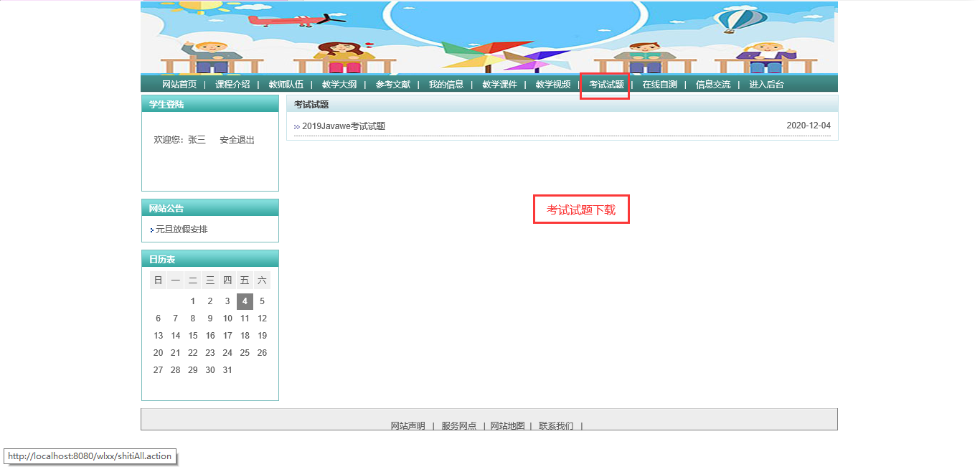Open 2019Javawe考试试题 entry
Screen dimensions: 980x467
point(344,126)
